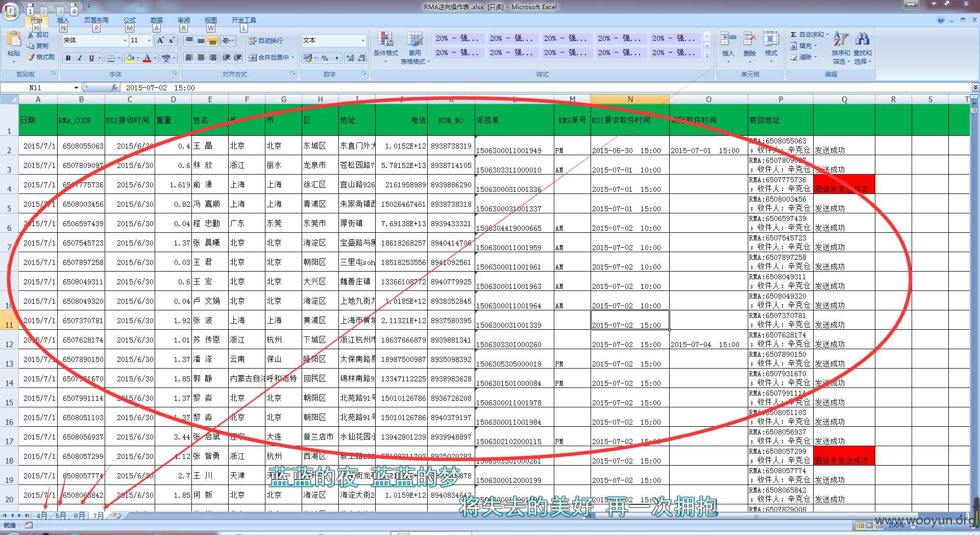Click the Copy (复制) button

[39, 46]
